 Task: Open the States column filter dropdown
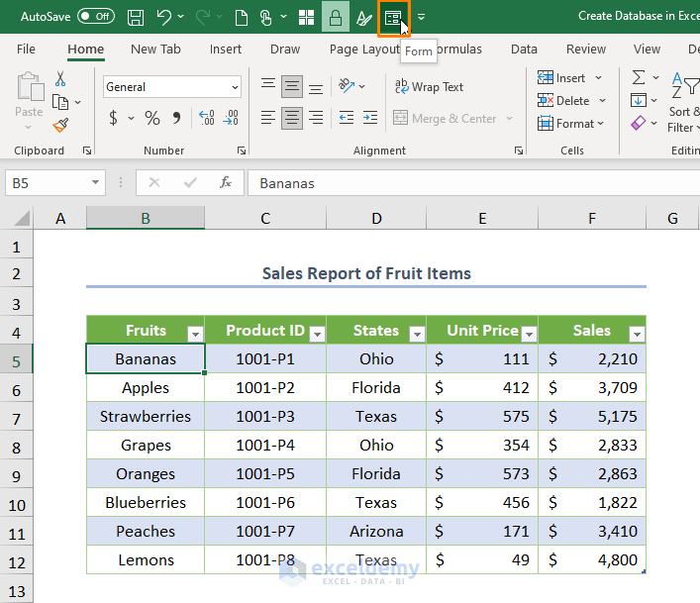tap(417, 333)
